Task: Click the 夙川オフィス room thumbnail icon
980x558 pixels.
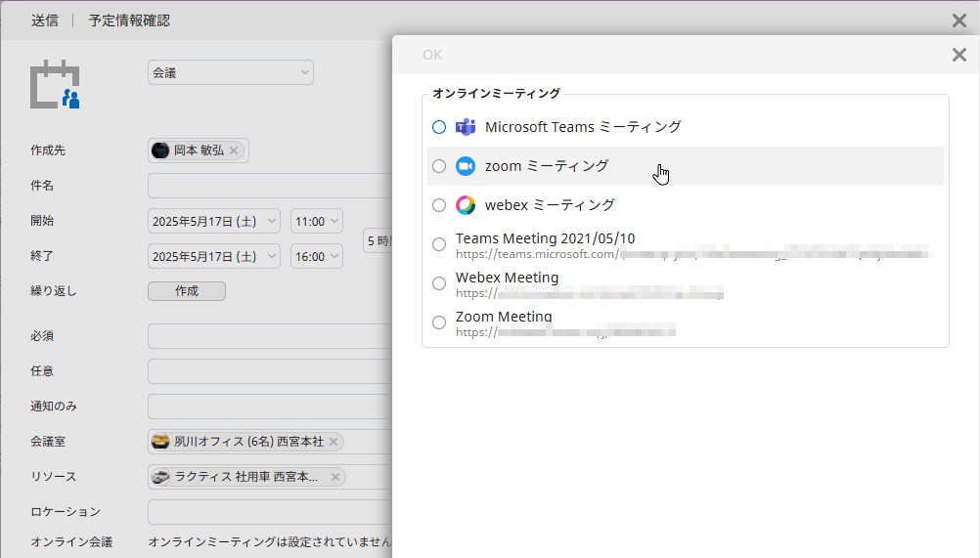Action: click(160, 442)
